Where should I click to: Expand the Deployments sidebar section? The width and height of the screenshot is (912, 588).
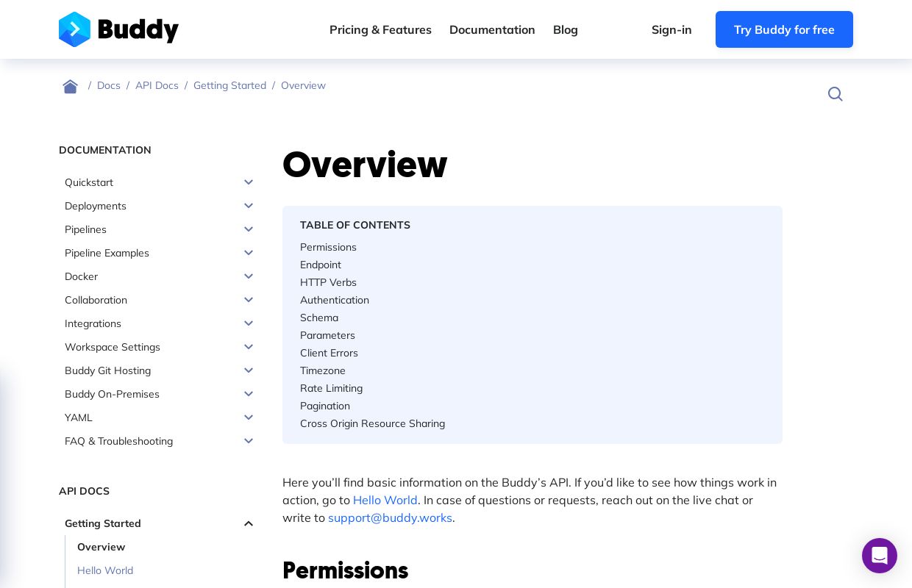[159, 206]
